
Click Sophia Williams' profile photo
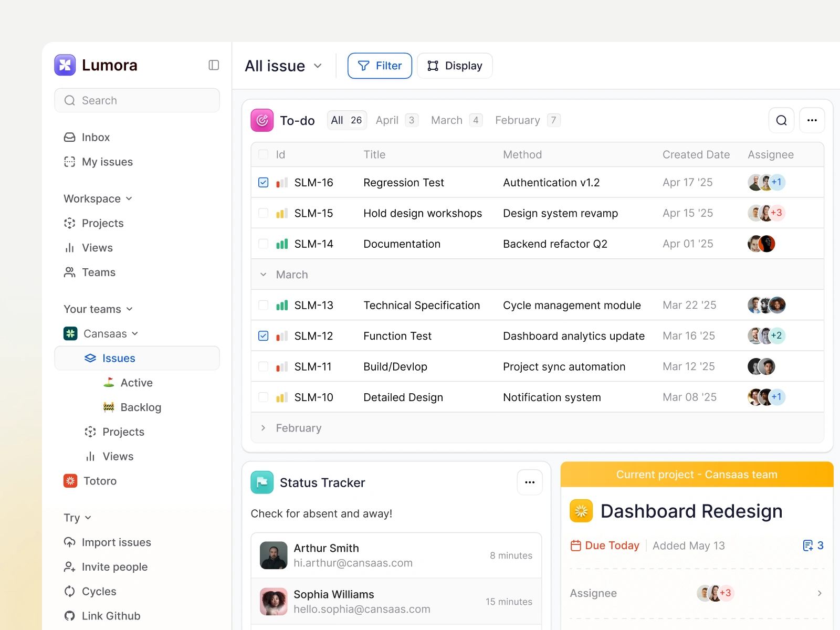tap(274, 602)
